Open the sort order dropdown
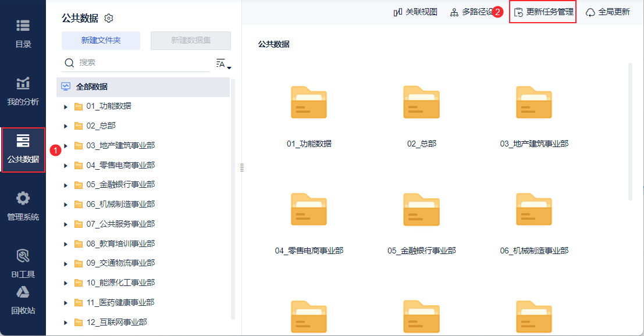The height and width of the screenshot is (336, 644). click(223, 63)
